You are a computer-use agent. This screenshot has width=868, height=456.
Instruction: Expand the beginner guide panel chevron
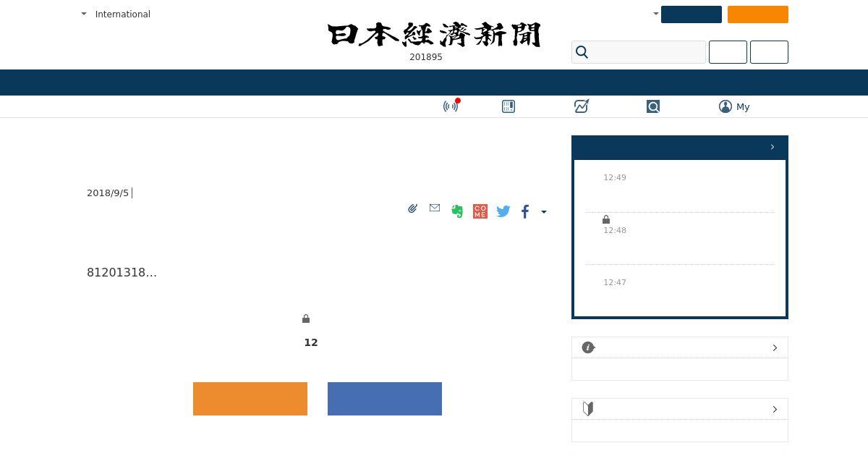tap(775, 410)
